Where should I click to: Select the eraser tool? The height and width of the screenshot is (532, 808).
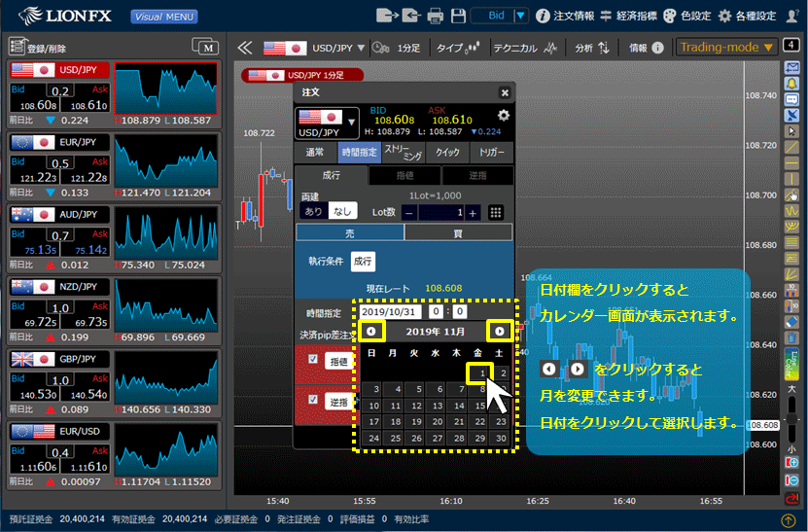(791, 322)
